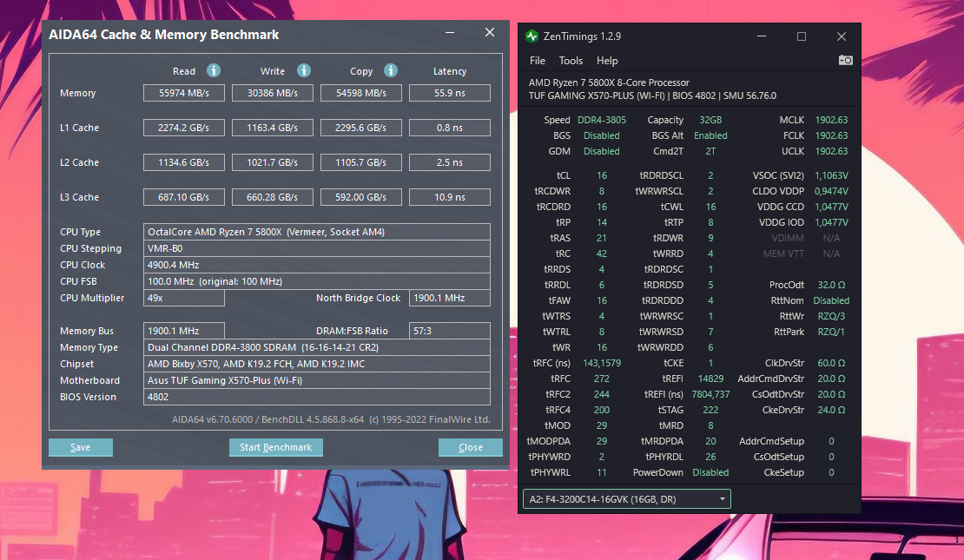This screenshot has width=964, height=560.
Task: Click the tCL value 16
Action: (601, 175)
